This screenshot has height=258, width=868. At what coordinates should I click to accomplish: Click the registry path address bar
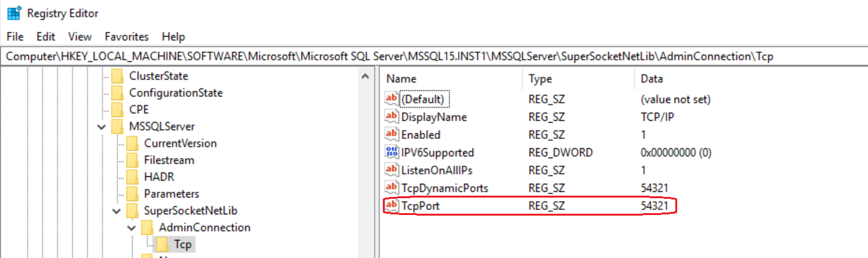click(x=434, y=56)
